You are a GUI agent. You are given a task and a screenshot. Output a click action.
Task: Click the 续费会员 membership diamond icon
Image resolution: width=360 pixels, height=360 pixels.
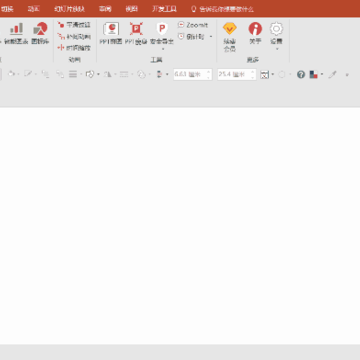230,29
